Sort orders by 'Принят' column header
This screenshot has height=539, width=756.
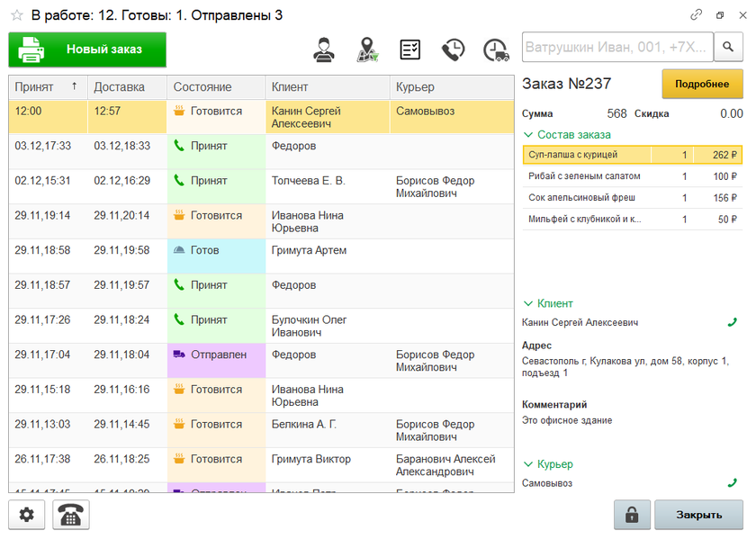[47, 87]
